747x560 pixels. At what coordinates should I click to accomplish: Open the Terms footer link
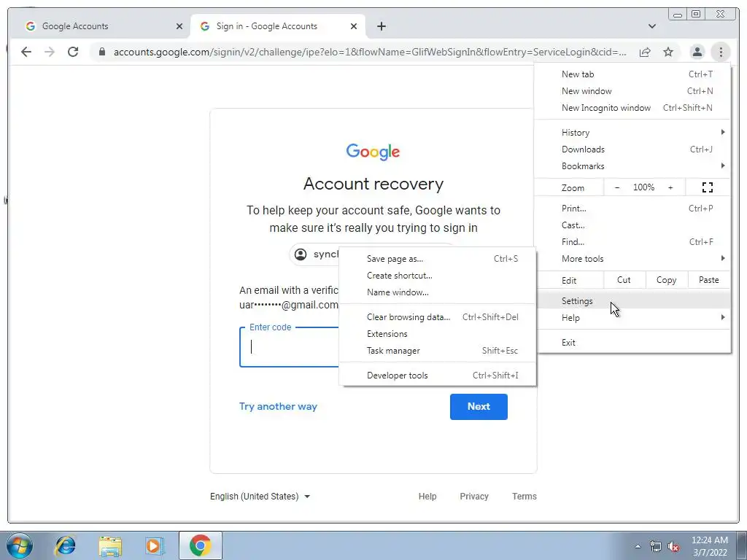[x=524, y=496]
